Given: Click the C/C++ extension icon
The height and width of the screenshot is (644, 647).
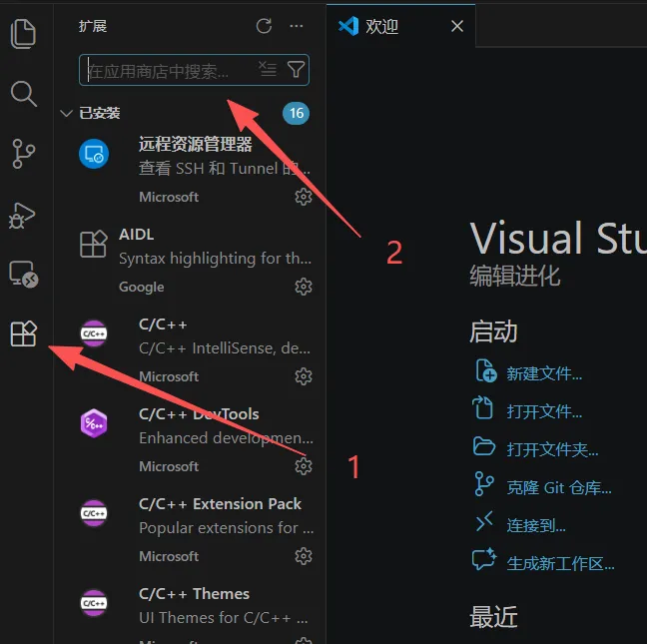Looking at the screenshot, I should click(x=94, y=333).
